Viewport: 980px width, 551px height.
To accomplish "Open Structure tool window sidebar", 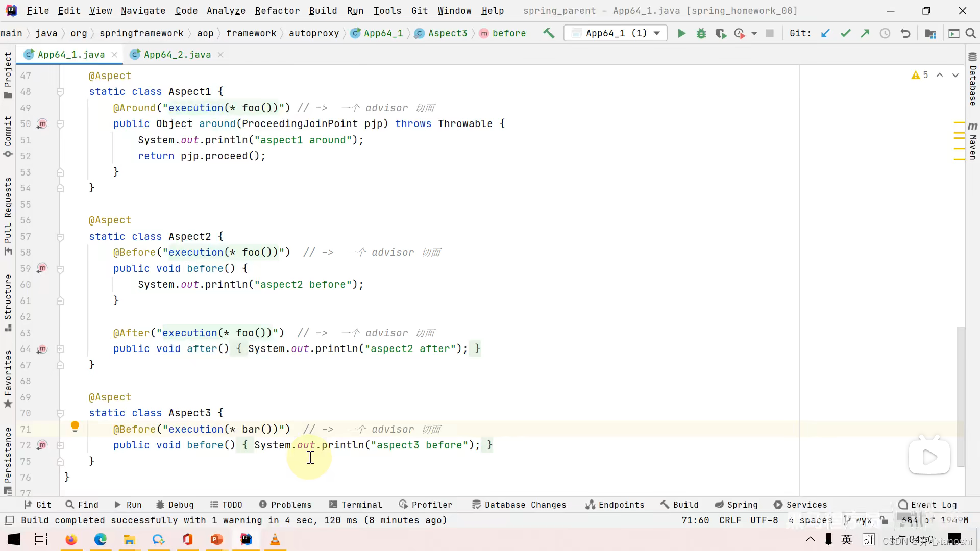I will 8,303.
